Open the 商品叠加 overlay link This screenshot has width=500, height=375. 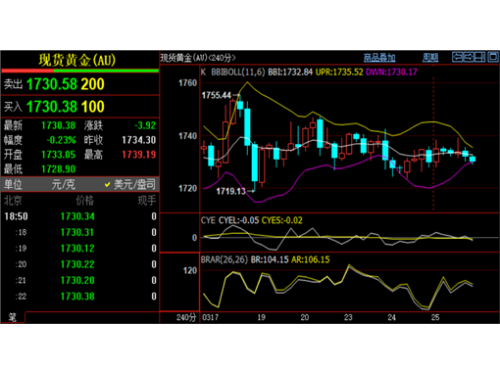(379, 58)
